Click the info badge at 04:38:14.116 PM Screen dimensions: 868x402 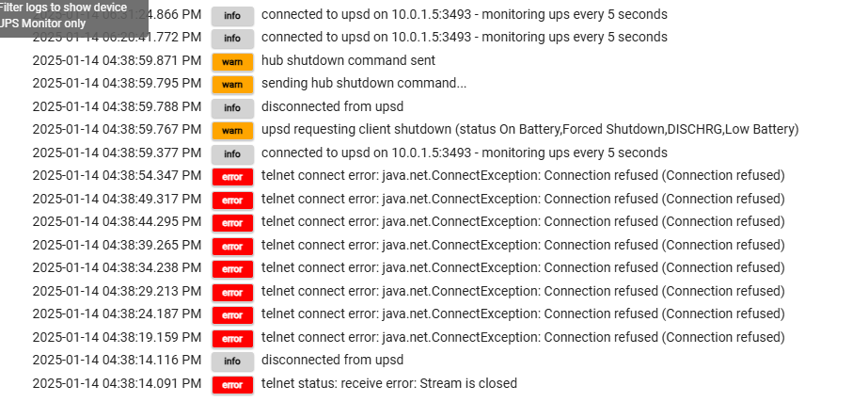tap(232, 362)
